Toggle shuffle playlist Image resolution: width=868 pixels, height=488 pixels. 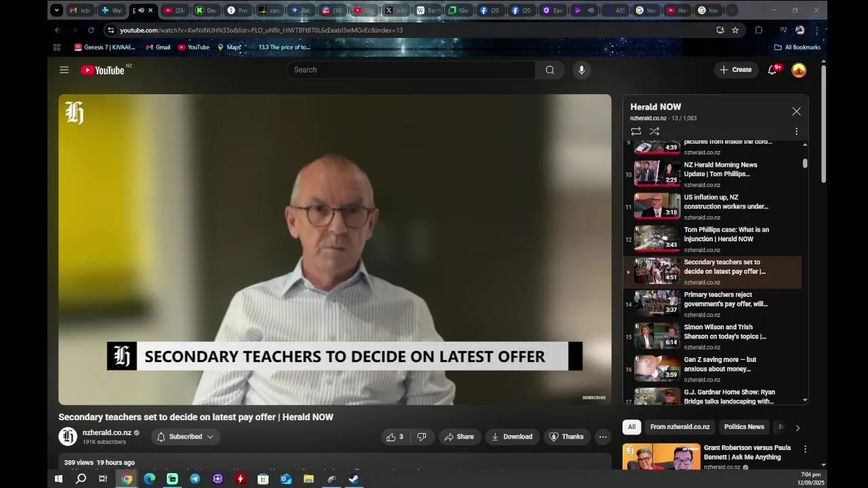pos(654,131)
